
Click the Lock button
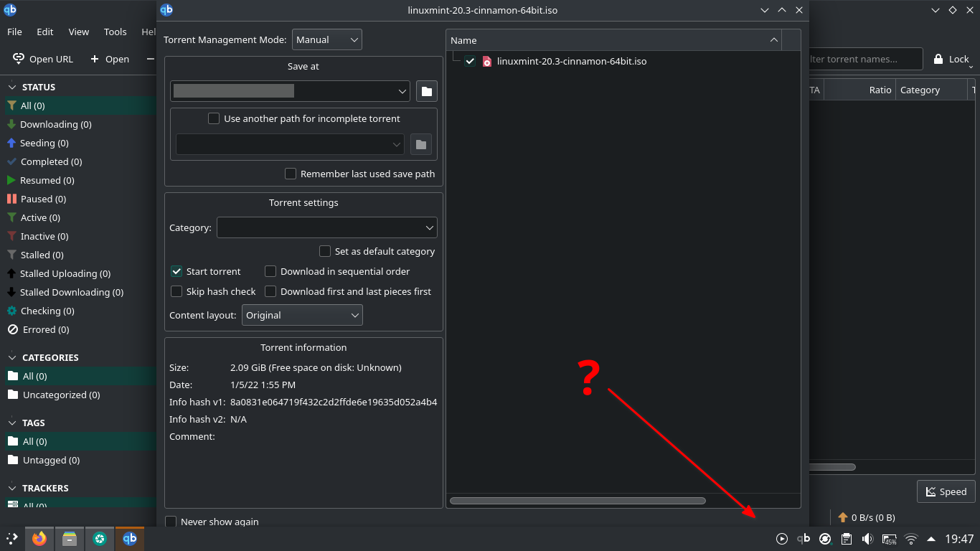pos(952,59)
